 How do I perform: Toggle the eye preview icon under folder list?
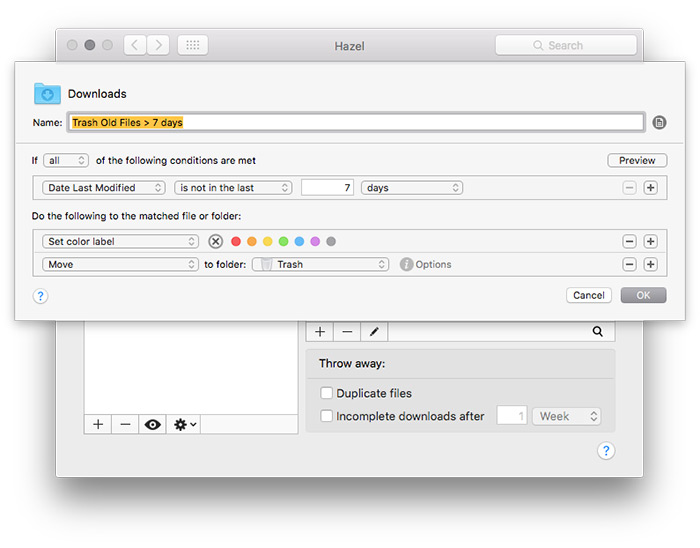click(x=153, y=424)
